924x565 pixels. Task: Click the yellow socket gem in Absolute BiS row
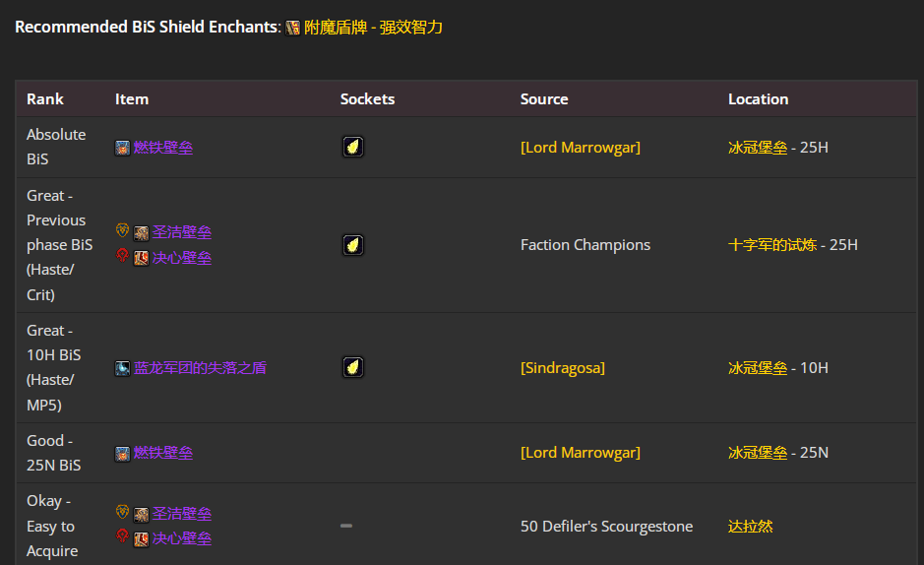point(353,147)
